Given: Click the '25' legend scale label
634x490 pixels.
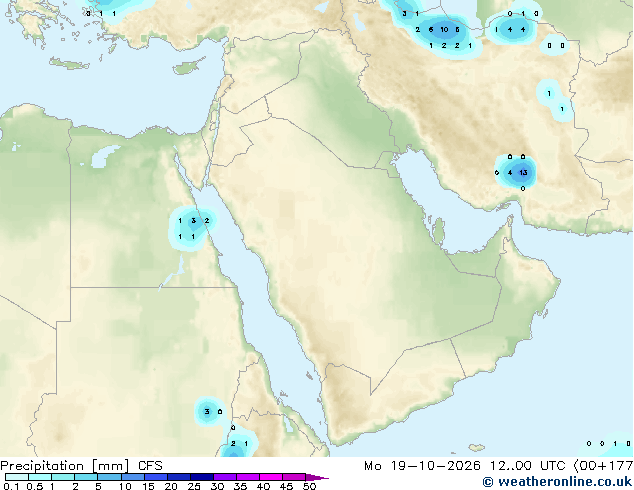Looking at the screenshot, I should [x=194, y=486].
